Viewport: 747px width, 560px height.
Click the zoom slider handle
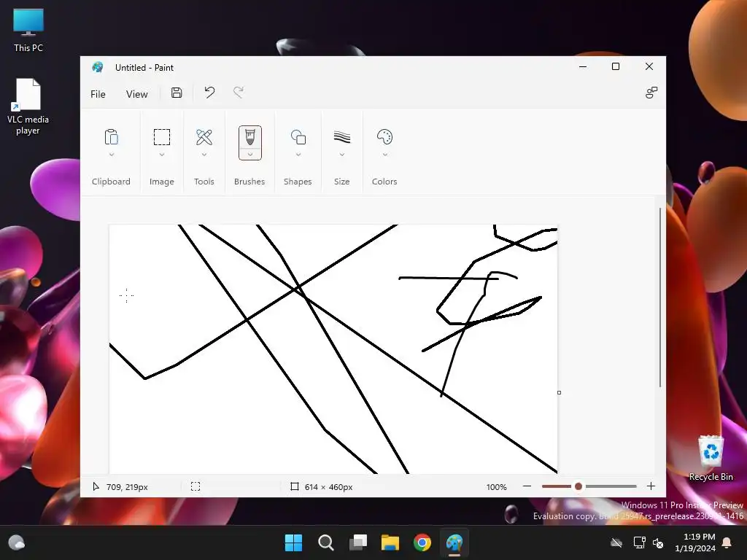pyautogui.click(x=578, y=486)
